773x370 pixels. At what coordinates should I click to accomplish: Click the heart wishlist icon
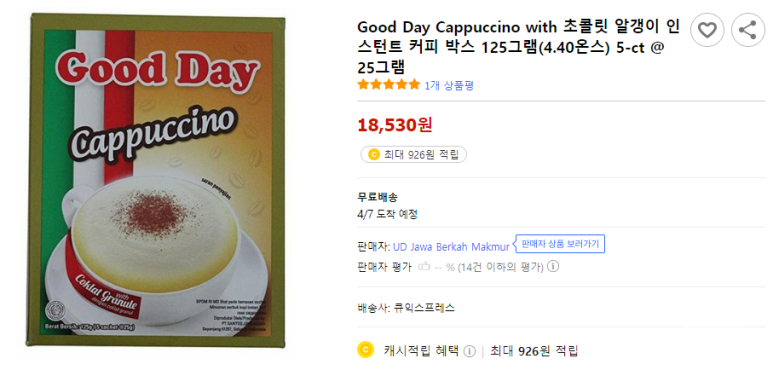coord(707,30)
